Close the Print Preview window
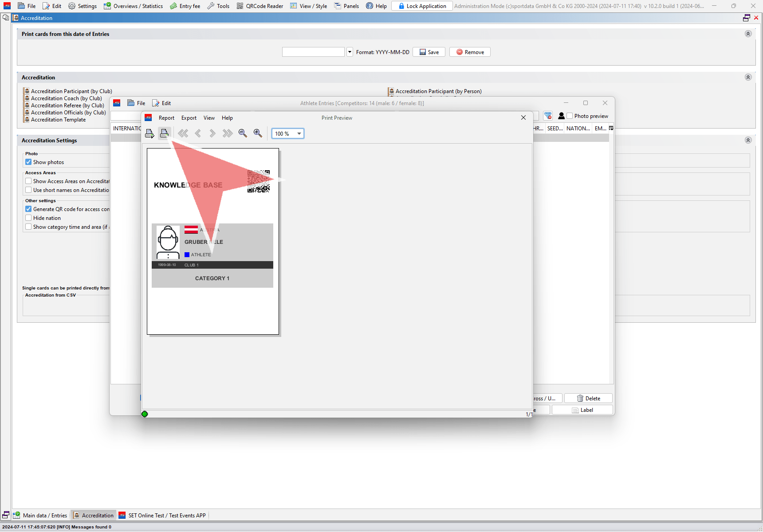This screenshot has width=763, height=532. (x=523, y=117)
